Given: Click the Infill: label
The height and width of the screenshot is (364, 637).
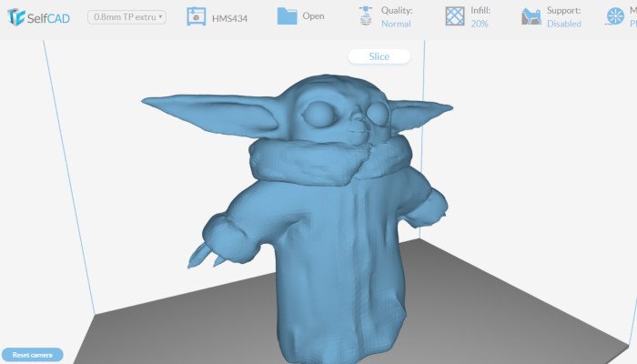Looking at the screenshot, I should click(x=480, y=11).
